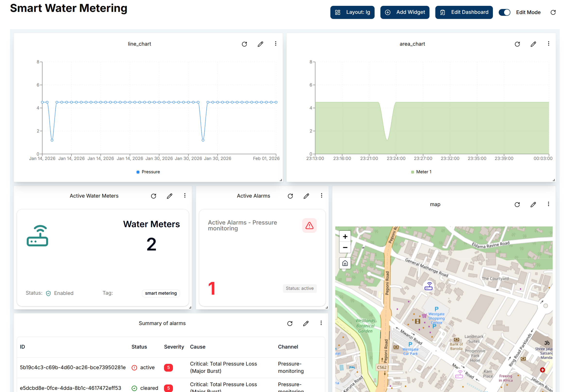Open the pencil edit icon on area_chart

pos(533,44)
